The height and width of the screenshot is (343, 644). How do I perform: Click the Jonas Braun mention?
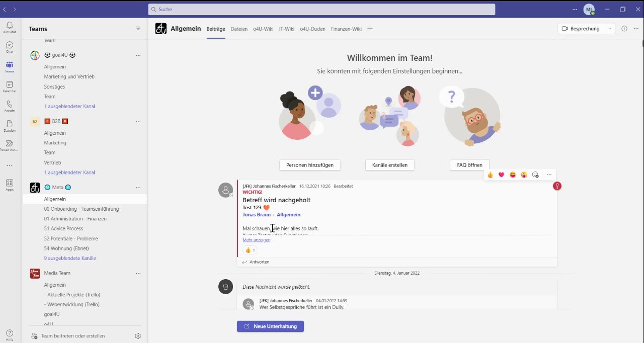click(257, 215)
